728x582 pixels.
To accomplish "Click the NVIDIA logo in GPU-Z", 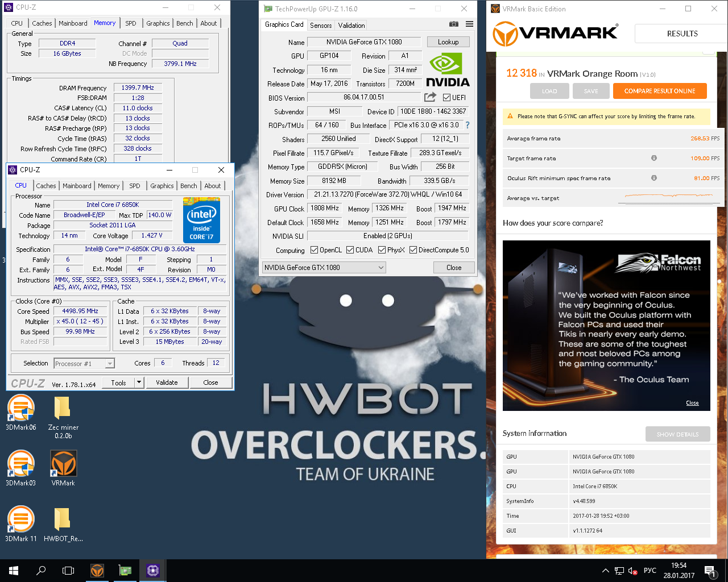I will pyautogui.click(x=448, y=70).
